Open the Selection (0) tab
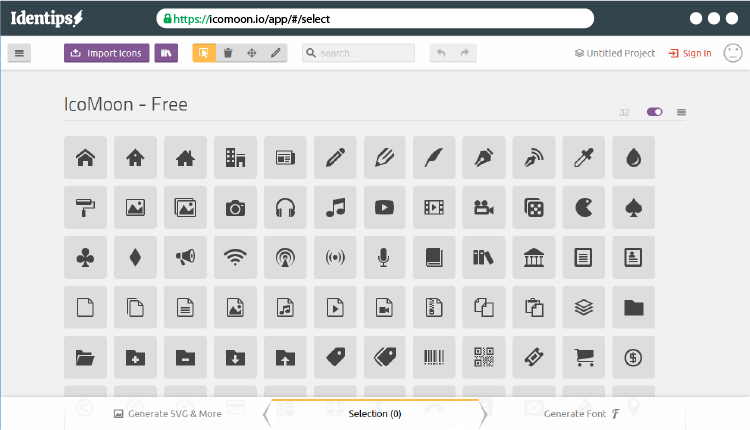This screenshot has height=430, width=750. tap(375, 414)
